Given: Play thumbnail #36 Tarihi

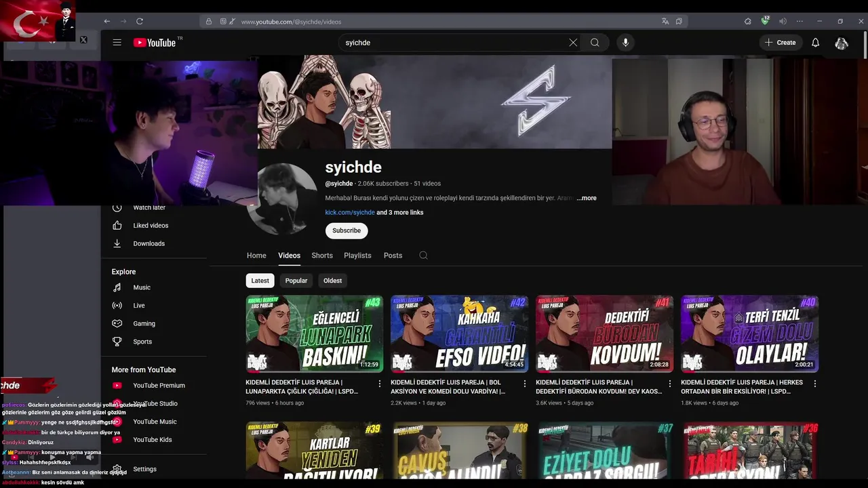Looking at the screenshot, I should (x=749, y=451).
